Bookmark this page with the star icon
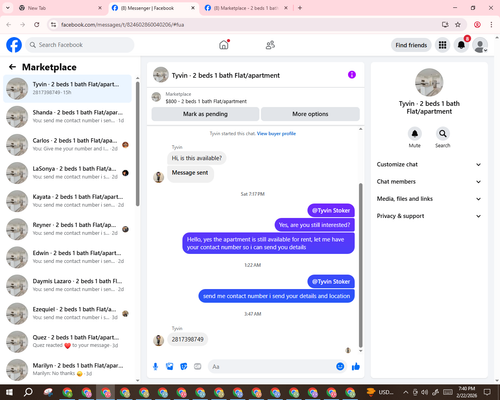Screen dimensions: 500x400 (458, 25)
